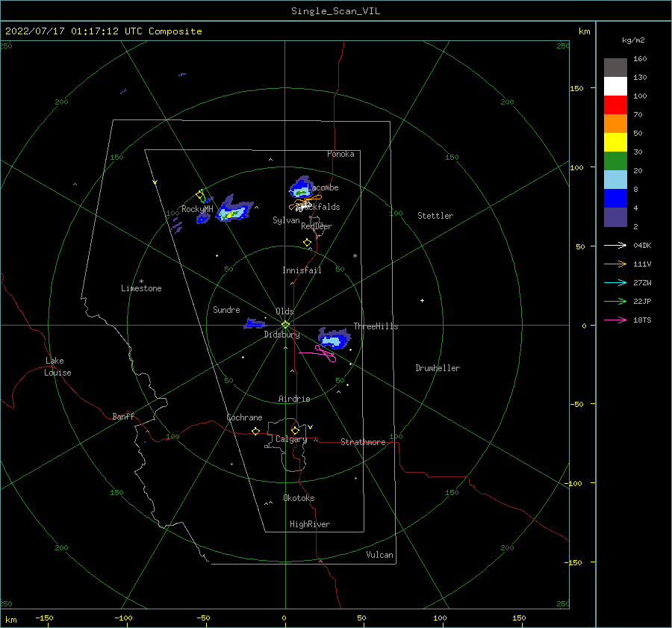672x628 pixels.
Task: Click the Cochrane city label
Action: (244, 417)
